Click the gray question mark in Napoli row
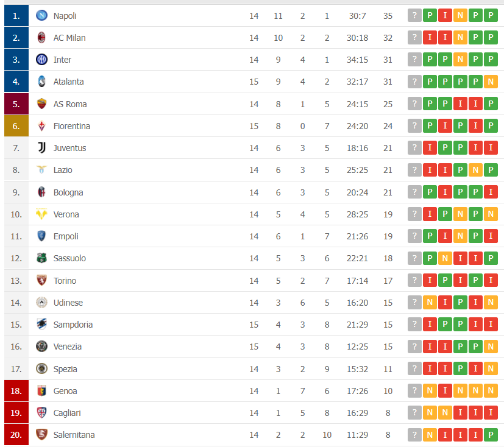 (414, 16)
